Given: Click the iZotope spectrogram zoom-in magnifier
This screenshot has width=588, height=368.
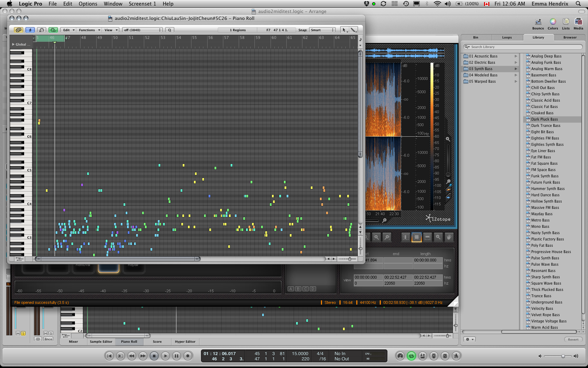Looking at the screenshot, I should point(448,139).
